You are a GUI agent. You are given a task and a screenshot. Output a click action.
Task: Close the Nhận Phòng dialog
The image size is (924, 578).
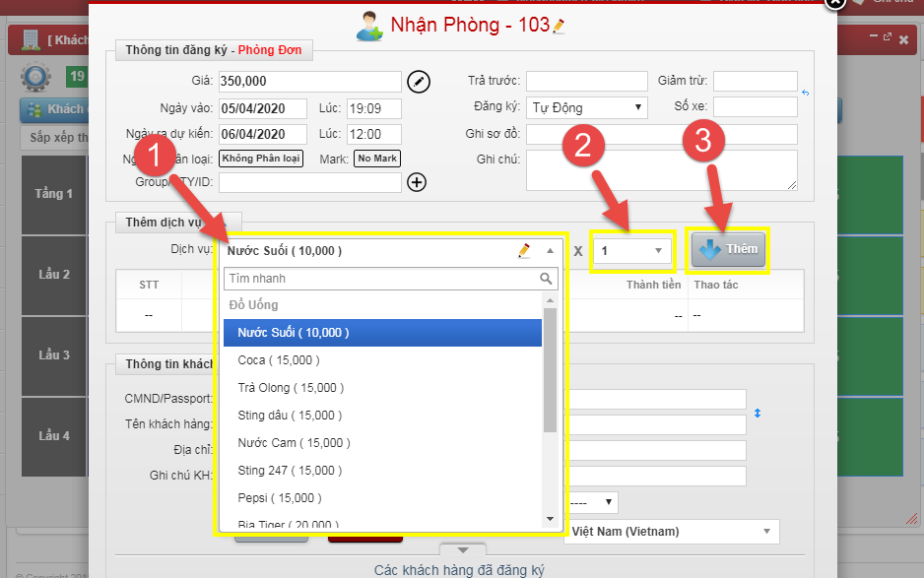[834, 3]
